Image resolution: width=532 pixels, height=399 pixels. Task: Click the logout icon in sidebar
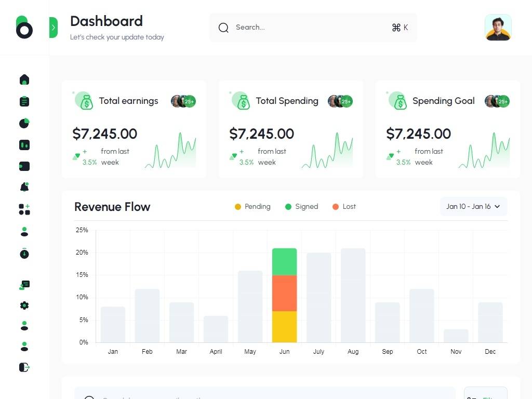pos(24,367)
